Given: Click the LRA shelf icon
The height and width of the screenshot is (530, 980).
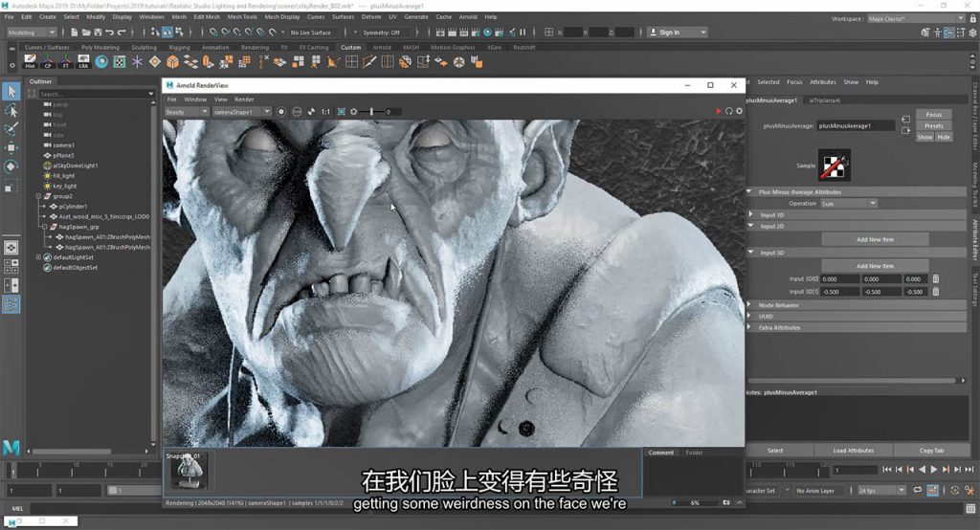Looking at the screenshot, I should click(82, 61).
